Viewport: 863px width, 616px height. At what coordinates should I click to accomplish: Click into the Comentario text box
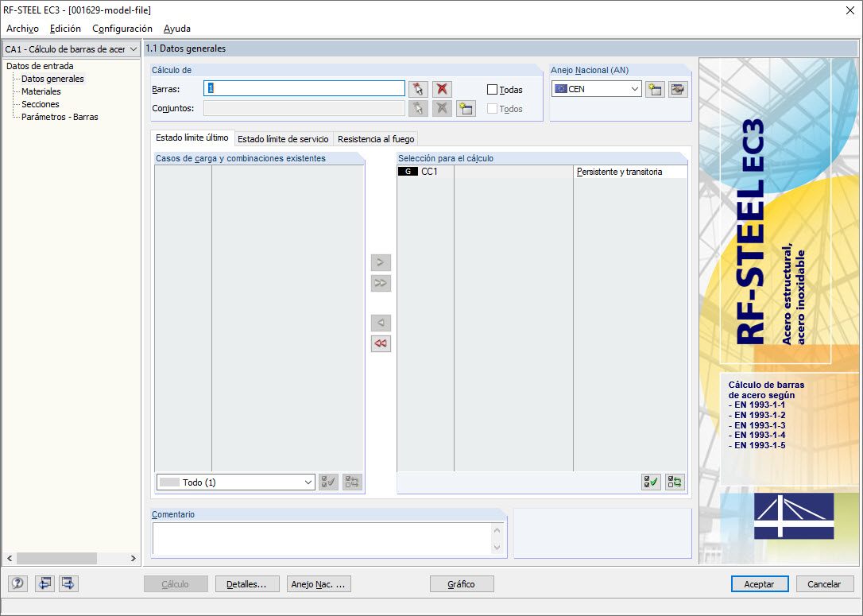pyautogui.click(x=323, y=538)
